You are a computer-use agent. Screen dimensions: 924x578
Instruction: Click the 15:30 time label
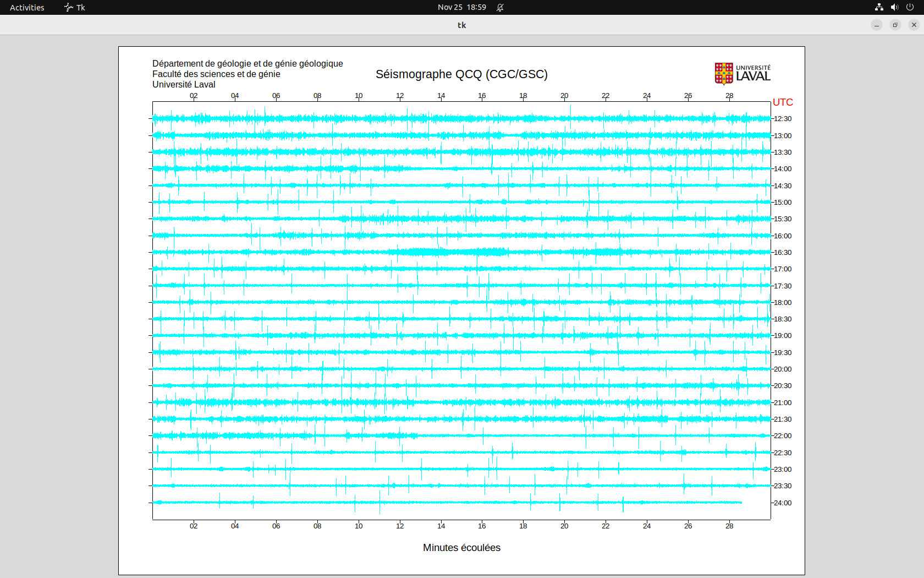783,219
